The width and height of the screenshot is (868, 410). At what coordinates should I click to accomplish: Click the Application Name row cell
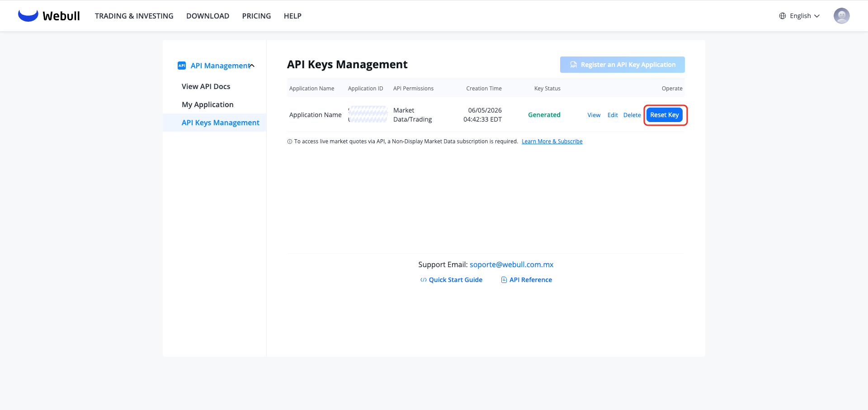316,115
